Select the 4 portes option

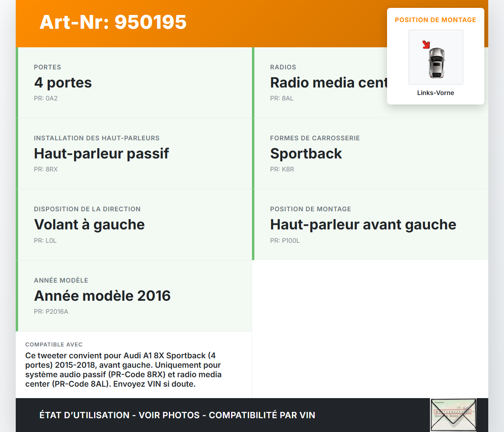pos(63,83)
